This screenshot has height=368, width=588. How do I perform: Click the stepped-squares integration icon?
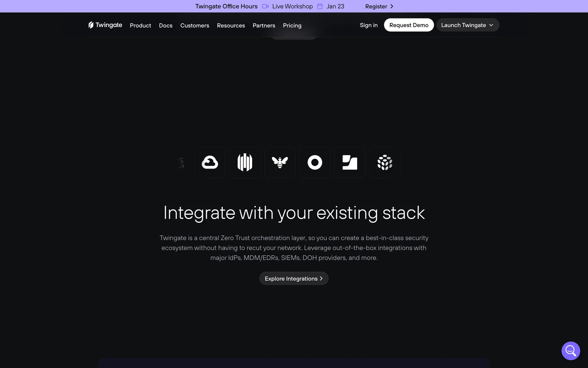point(350,163)
